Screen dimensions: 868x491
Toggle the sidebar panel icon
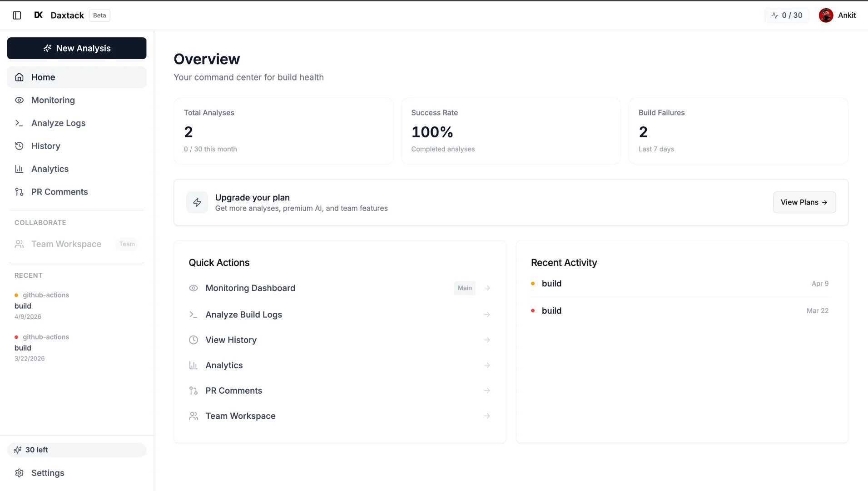pyautogui.click(x=17, y=15)
